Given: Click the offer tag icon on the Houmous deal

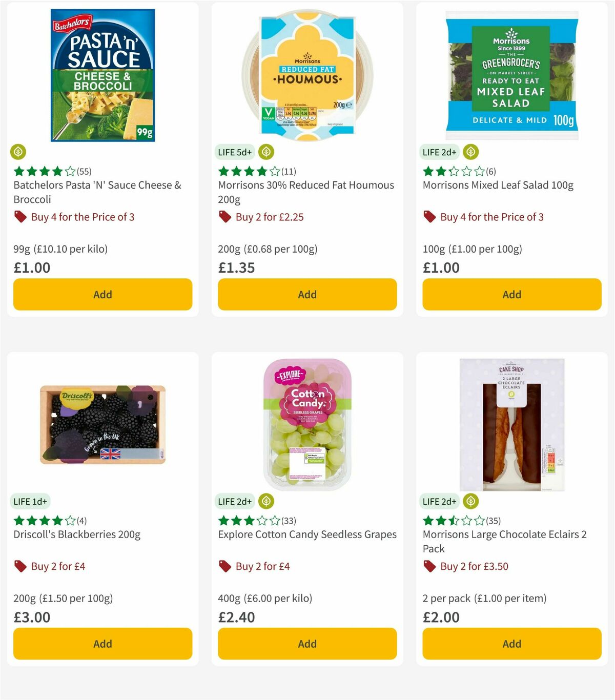Looking at the screenshot, I should 224,217.
